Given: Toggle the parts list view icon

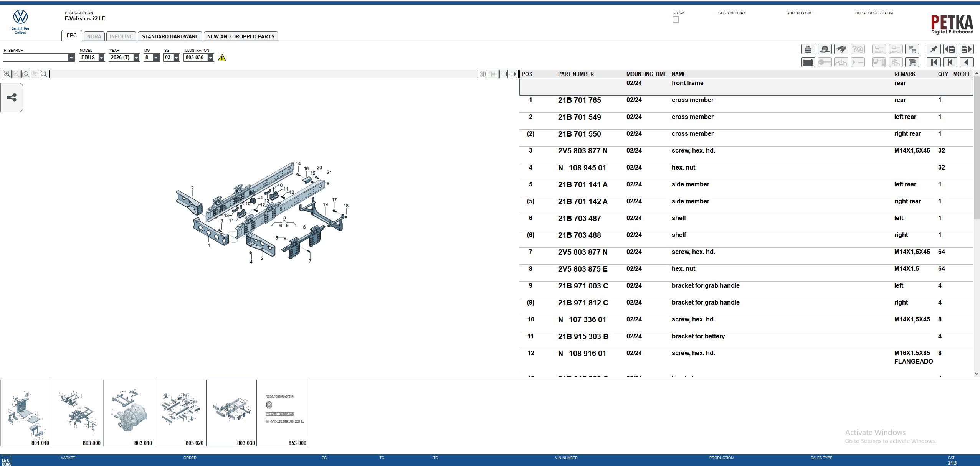Looking at the screenshot, I should click(808, 62).
